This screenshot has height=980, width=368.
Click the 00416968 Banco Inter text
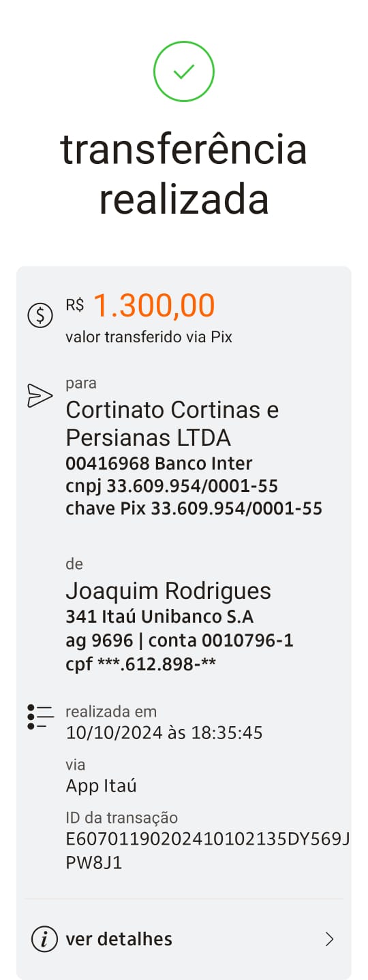click(159, 463)
